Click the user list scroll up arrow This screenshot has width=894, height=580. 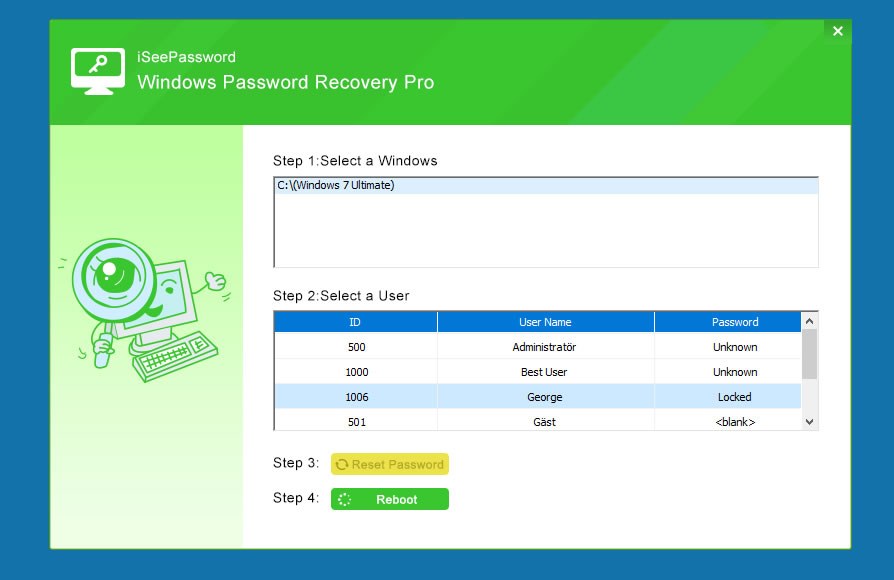tap(810, 320)
